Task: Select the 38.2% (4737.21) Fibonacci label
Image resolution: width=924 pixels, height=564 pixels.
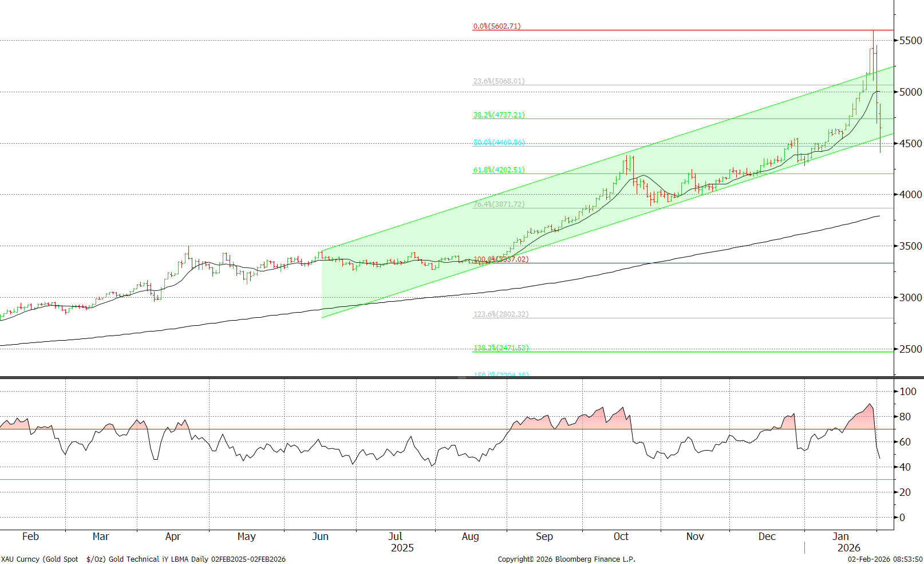Action: point(497,115)
